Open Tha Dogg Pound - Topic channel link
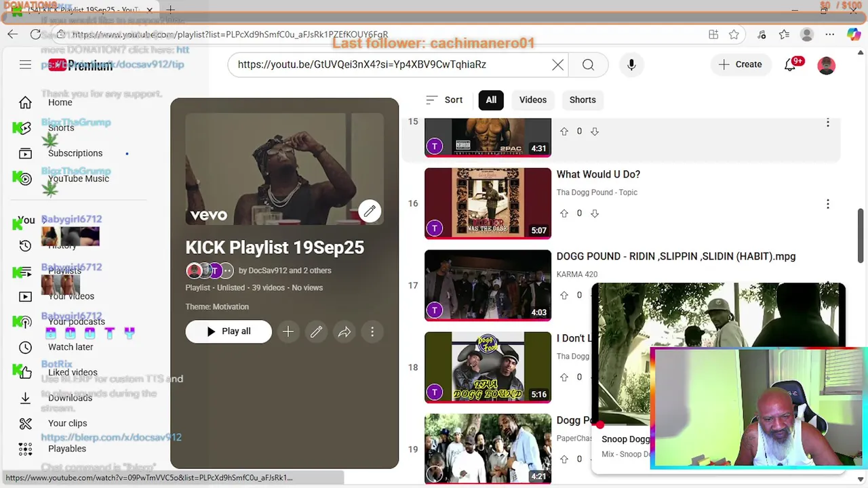Viewport: 868px width, 488px height. pyautogui.click(x=597, y=192)
